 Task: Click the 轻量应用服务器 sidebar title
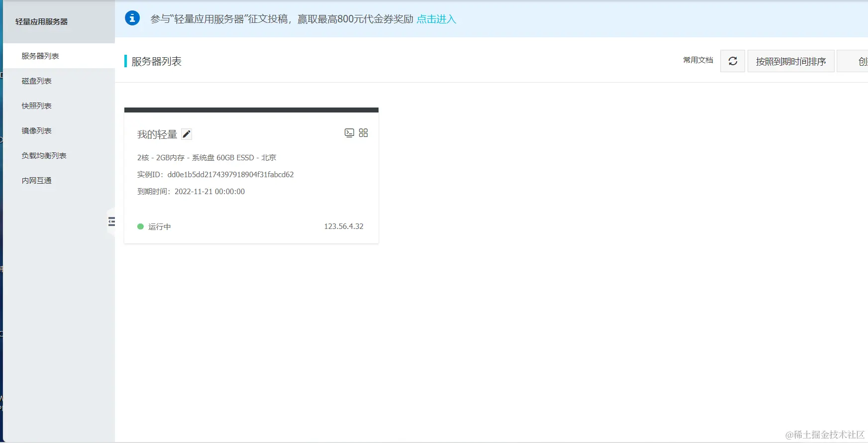click(x=41, y=21)
